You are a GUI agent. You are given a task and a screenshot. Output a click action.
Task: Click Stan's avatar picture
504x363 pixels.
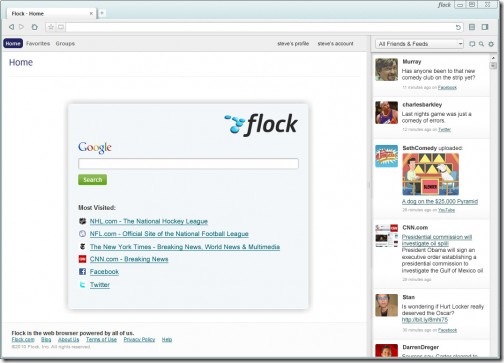pyautogui.click(x=386, y=305)
